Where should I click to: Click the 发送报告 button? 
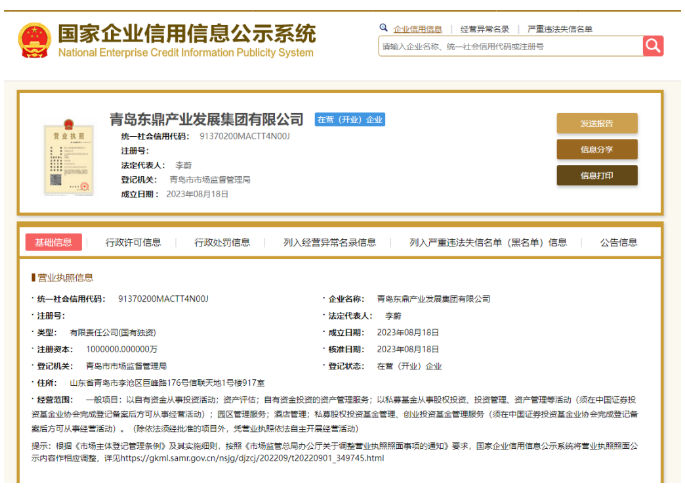pyautogui.click(x=597, y=124)
